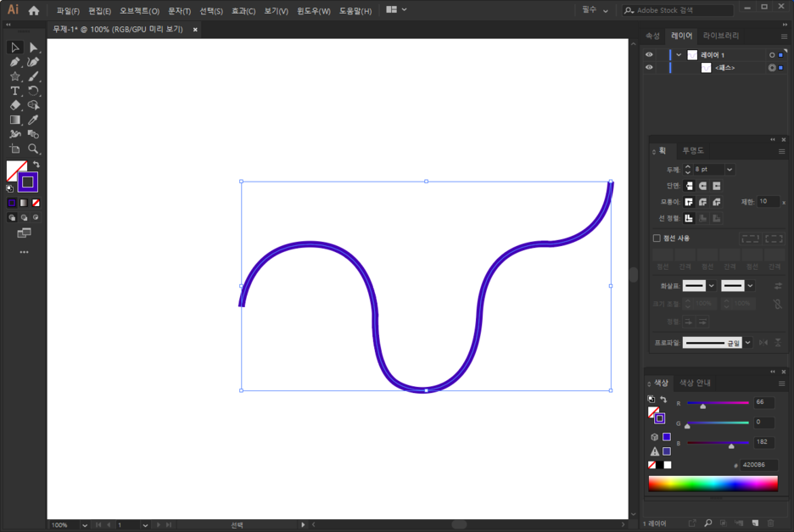The width and height of the screenshot is (794, 532).
Task: Select the Pen tool
Action: point(14,62)
